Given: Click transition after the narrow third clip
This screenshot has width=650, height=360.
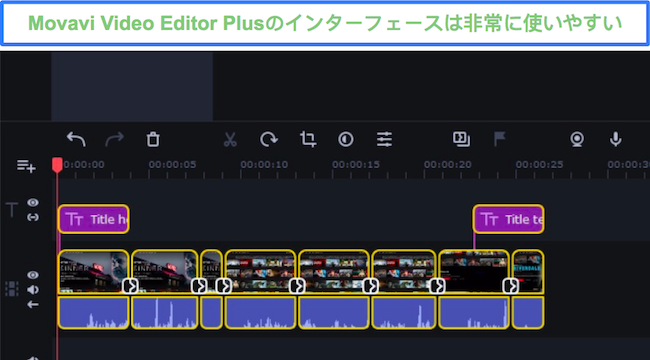Looking at the screenshot, I should 224,286.
